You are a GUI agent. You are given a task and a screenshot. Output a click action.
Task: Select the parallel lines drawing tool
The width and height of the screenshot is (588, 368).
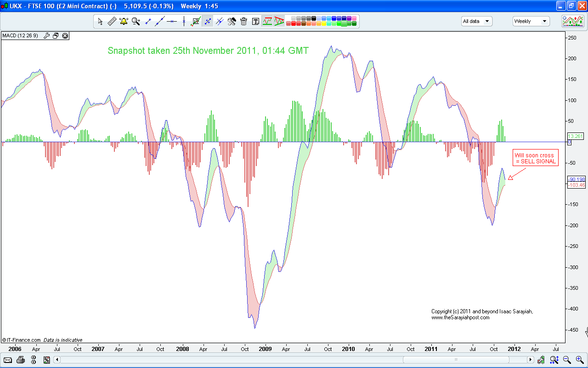tap(219, 21)
